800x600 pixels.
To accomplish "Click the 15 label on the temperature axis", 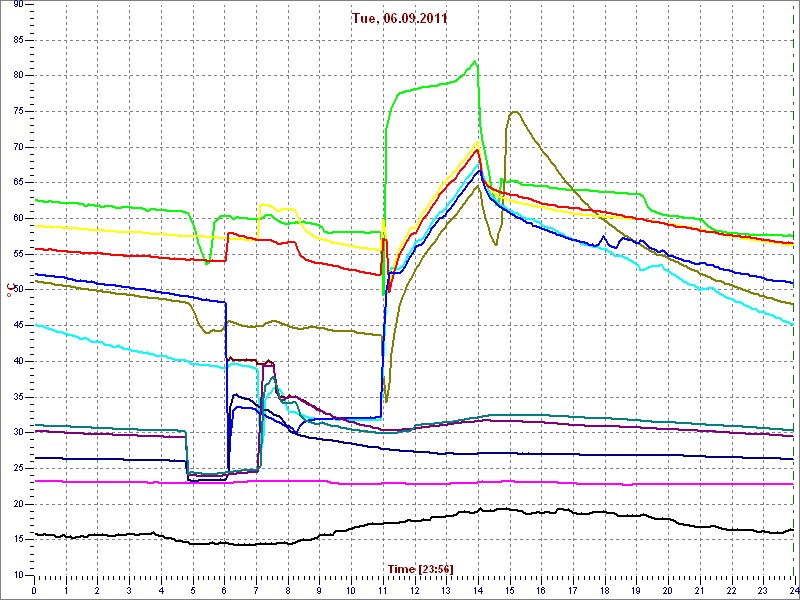I will [x=18, y=540].
